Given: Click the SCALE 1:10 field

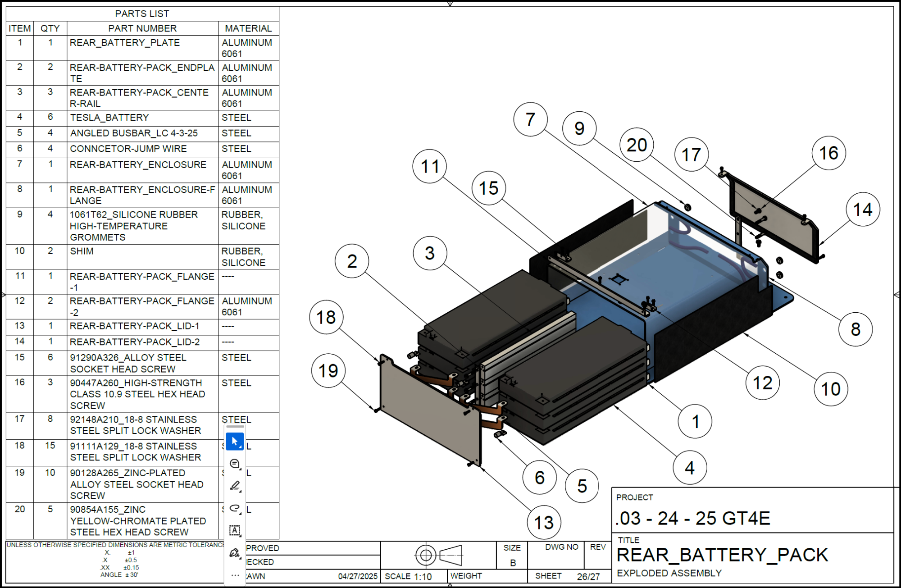Looking at the screenshot, I should pos(408,576).
